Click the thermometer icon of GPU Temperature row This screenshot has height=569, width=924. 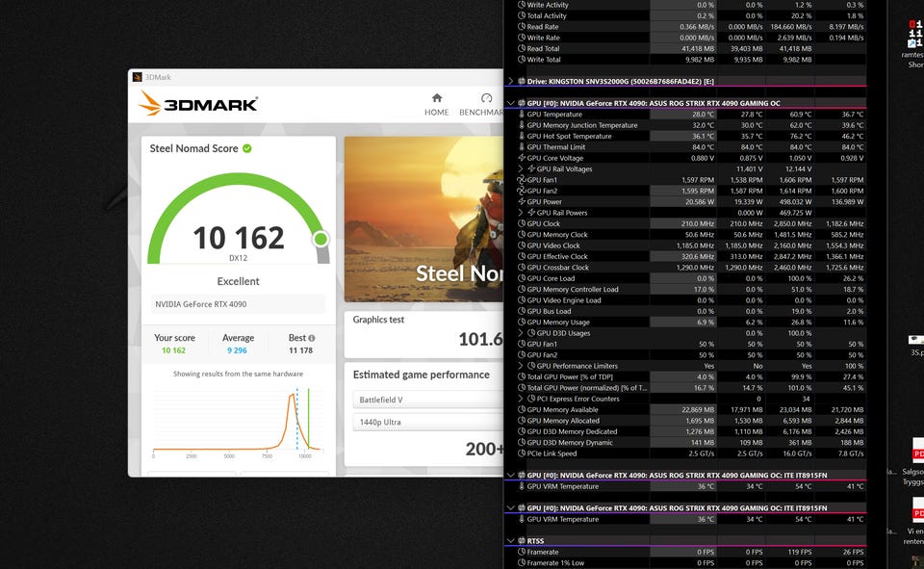(x=522, y=115)
